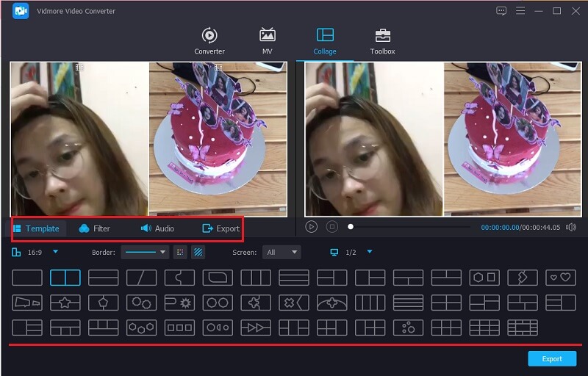Image resolution: width=588 pixels, height=376 pixels.
Task: Click the volume speaker icon
Action: click(571, 228)
